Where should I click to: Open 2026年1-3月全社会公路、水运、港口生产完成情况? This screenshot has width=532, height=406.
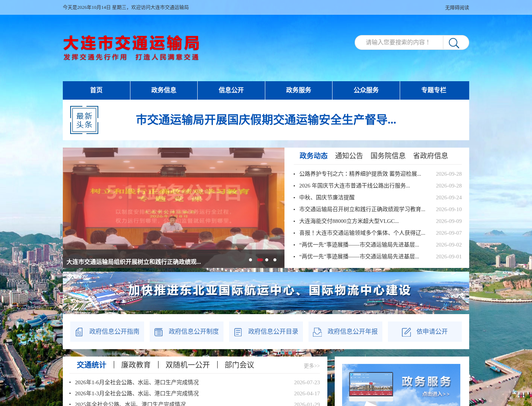(x=137, y=393)
